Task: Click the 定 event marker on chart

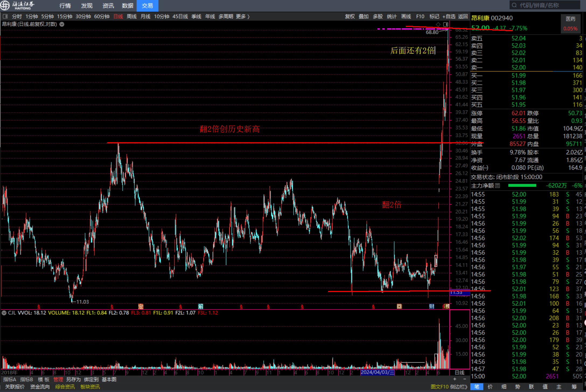Action: pos(141,306)
